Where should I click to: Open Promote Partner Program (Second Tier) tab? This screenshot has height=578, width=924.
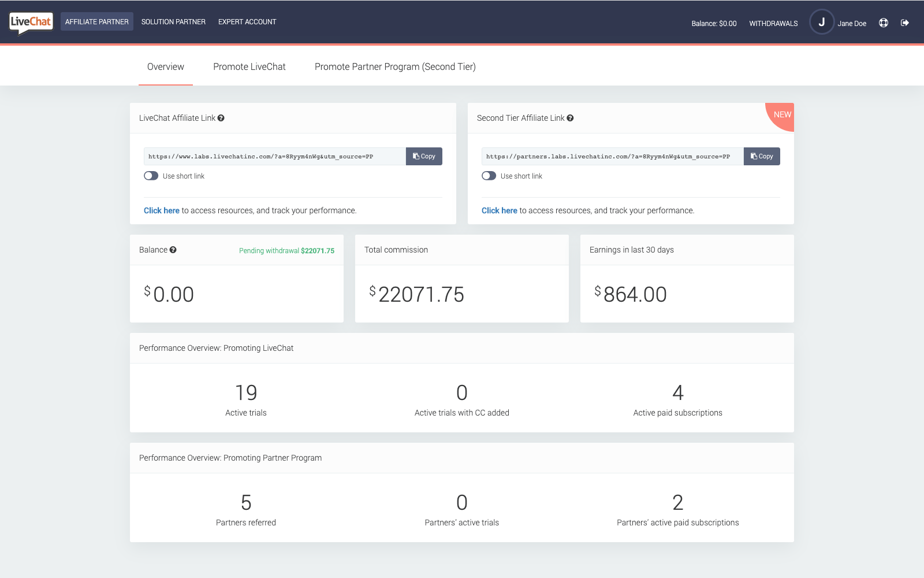[395, 67]
